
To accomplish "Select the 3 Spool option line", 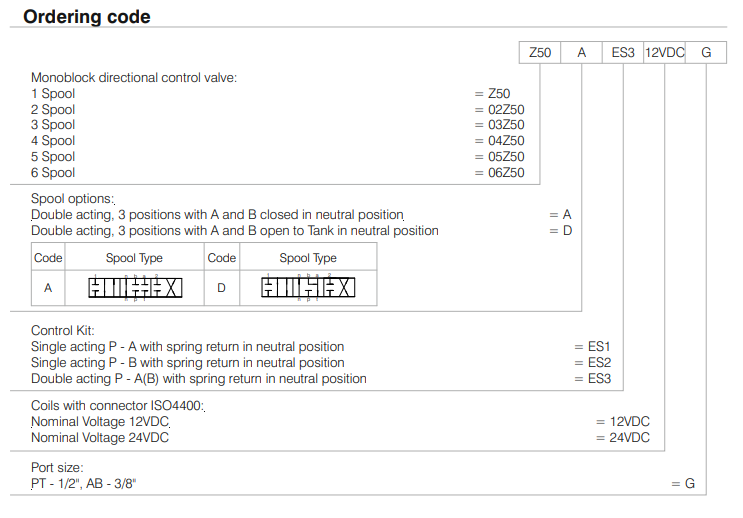I will click(53, 125).
